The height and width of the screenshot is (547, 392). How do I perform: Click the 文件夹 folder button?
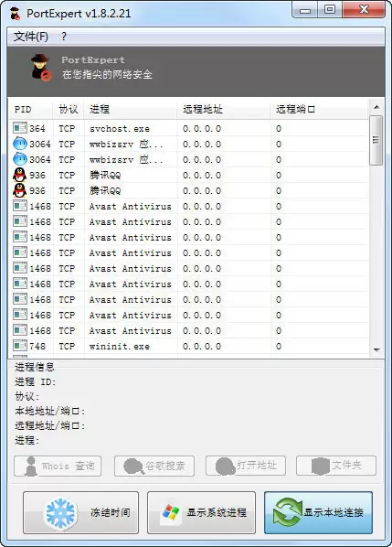pyautogui.click(x=336, y=466)
